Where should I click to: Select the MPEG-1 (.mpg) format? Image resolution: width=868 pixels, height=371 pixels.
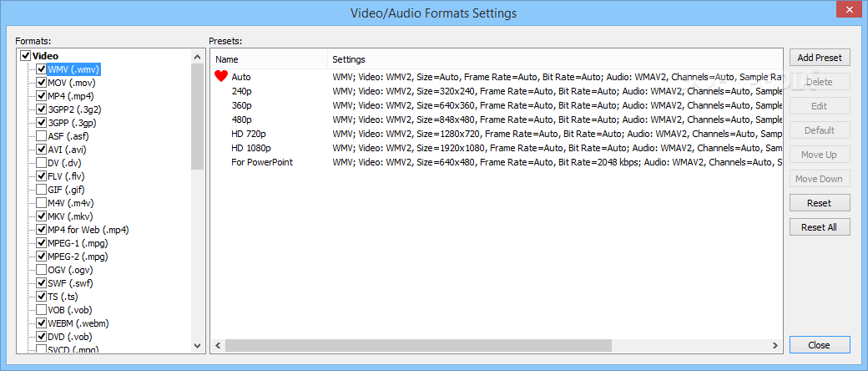point(78,243)
